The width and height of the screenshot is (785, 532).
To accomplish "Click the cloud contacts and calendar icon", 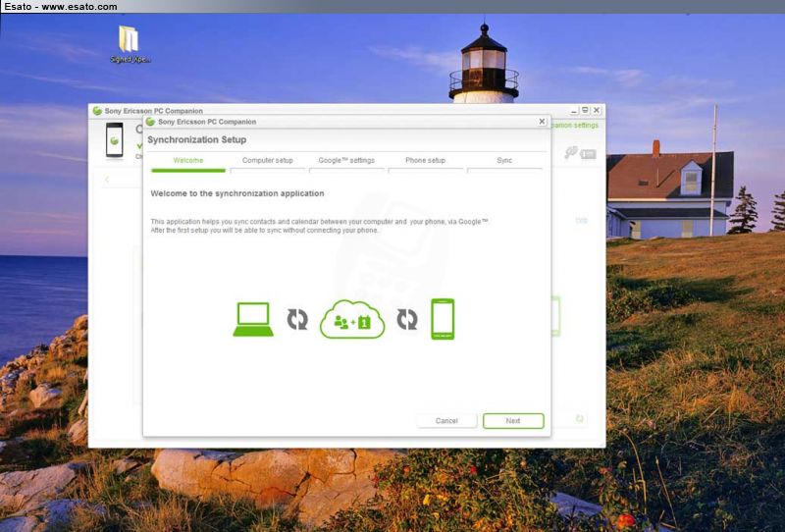I will pos(352,320).
